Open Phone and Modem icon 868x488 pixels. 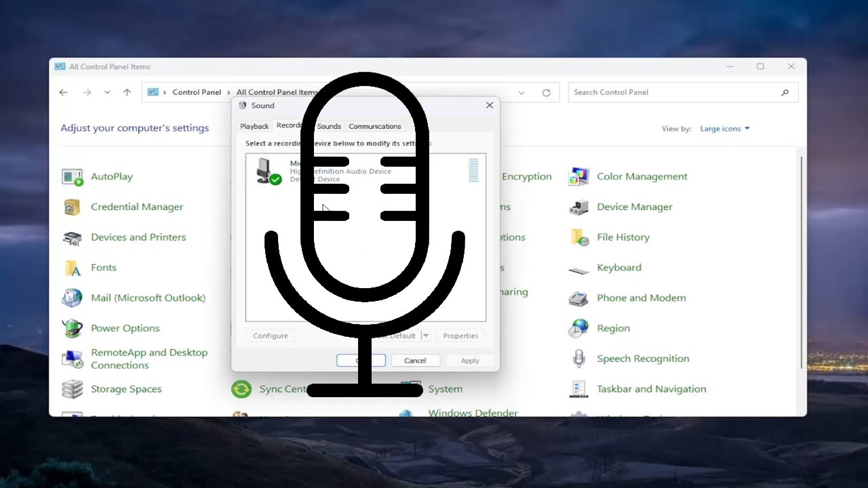pos(578,298)
